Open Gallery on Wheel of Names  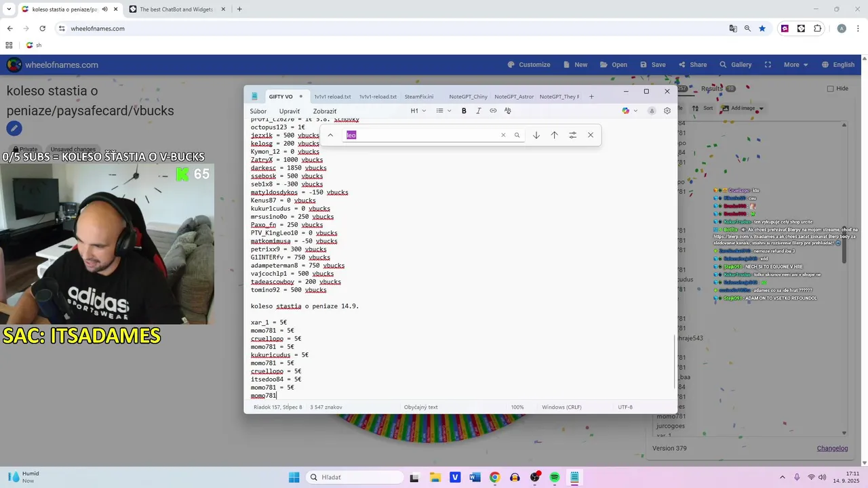[x=734, y=64]
